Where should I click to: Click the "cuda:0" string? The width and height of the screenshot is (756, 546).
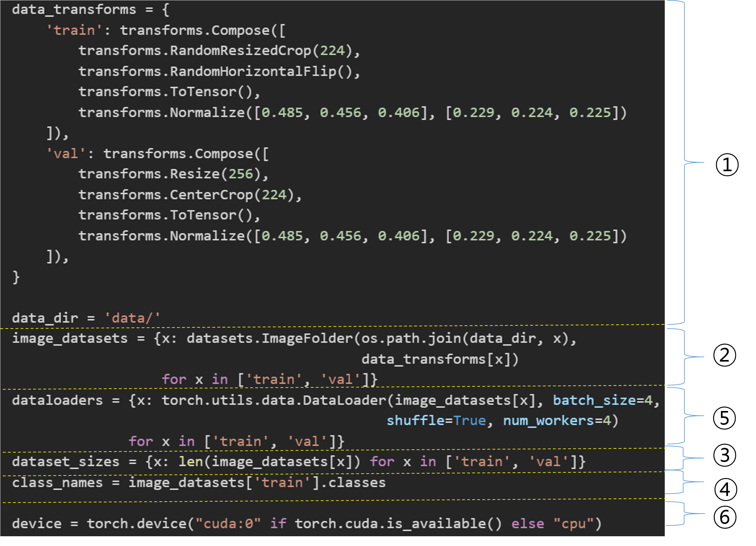point(228,523)
